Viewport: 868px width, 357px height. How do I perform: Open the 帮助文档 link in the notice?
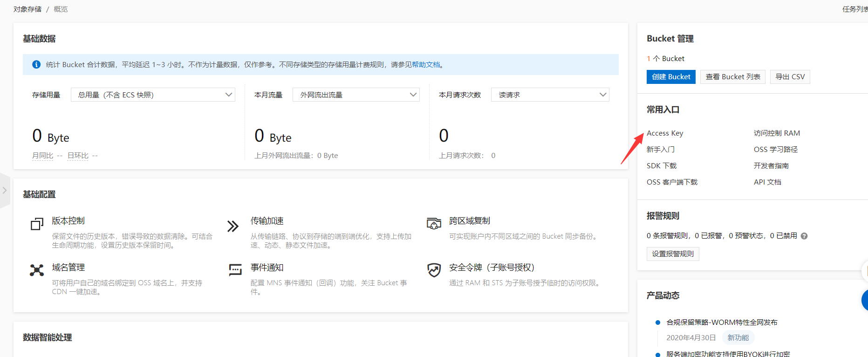[x=426, y=64]
